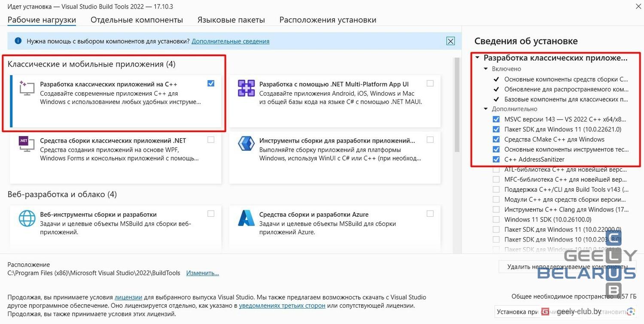
Task: Switch to the Рабочие нагрузки tab
Action: pos(42,20)
